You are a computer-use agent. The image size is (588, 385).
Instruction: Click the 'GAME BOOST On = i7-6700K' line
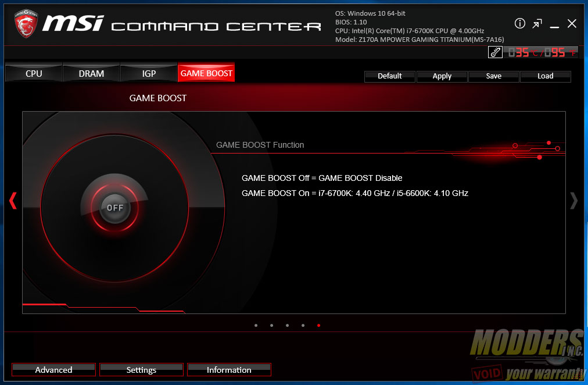355,193
